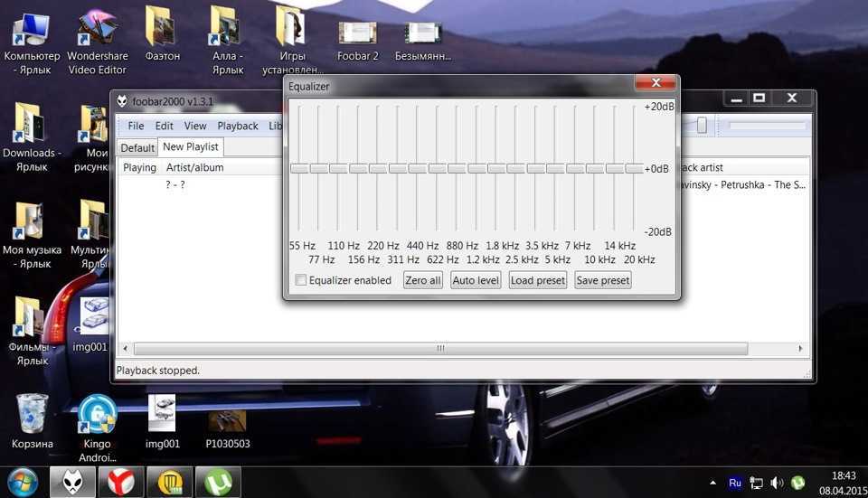Open the Foobar 2 desktop icon
This screenshot has width=868, height=498.
(x=357, y=34)
